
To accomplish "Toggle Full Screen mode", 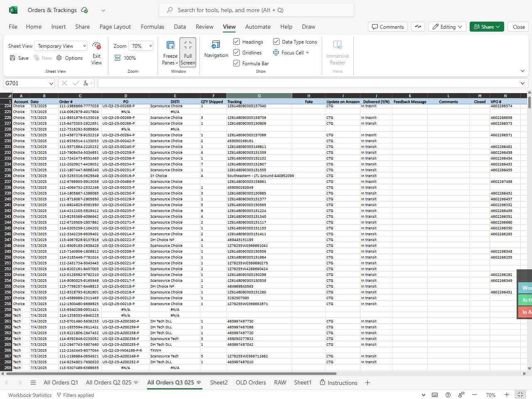I will [188, 52].
